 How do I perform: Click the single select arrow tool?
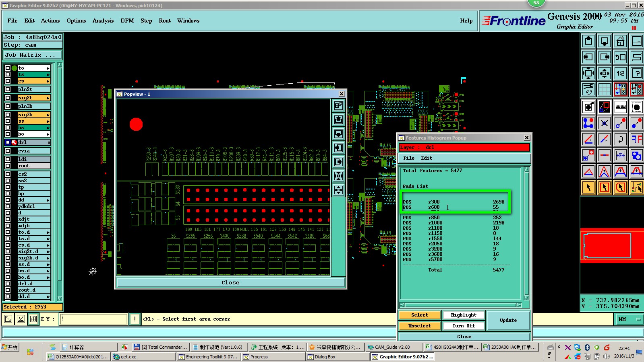point(588,187)
